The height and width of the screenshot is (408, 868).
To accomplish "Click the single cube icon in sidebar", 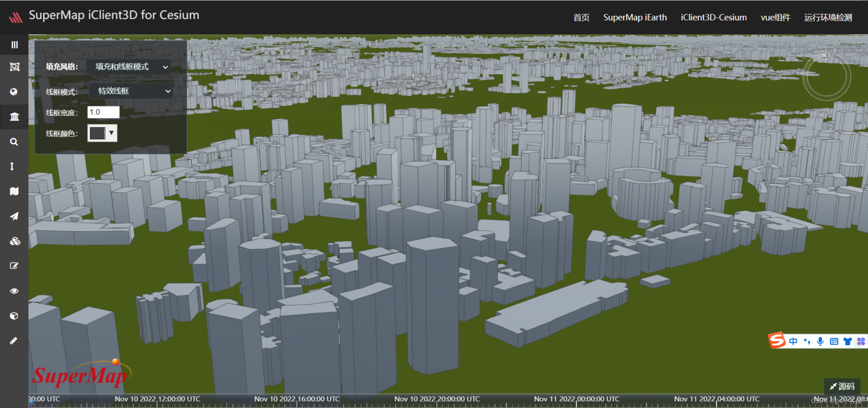I will pos(14,316).
